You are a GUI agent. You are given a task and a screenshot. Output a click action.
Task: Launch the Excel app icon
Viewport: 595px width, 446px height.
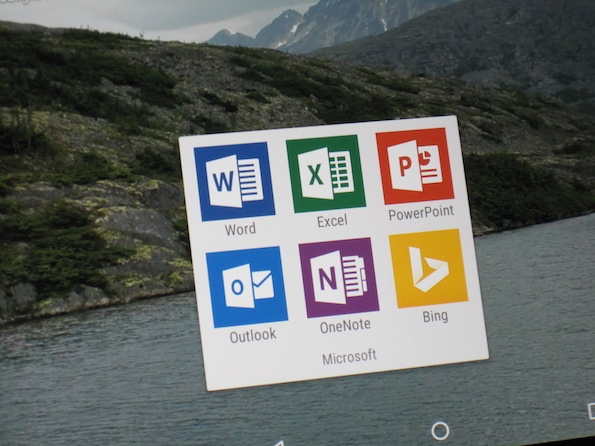point(326,173)
